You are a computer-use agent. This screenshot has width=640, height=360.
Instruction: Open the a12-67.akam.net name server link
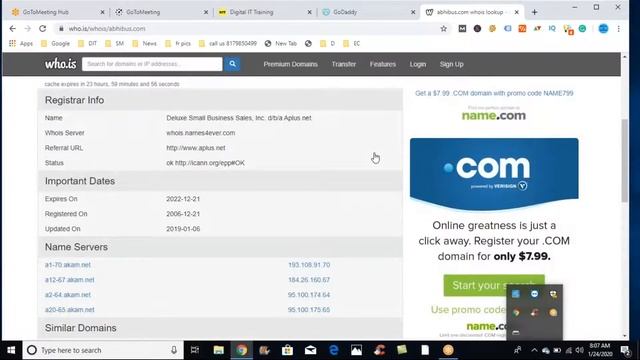tap(69, 280)
